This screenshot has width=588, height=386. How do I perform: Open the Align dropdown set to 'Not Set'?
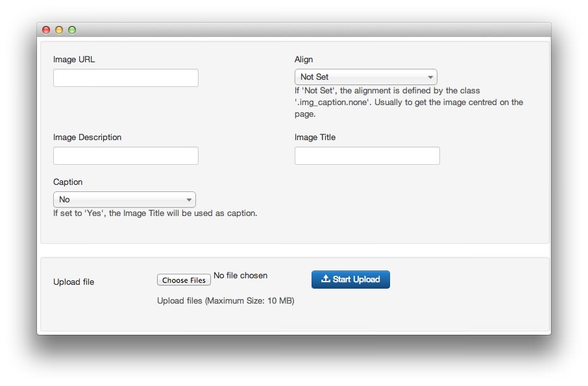[x=365, y=77]
